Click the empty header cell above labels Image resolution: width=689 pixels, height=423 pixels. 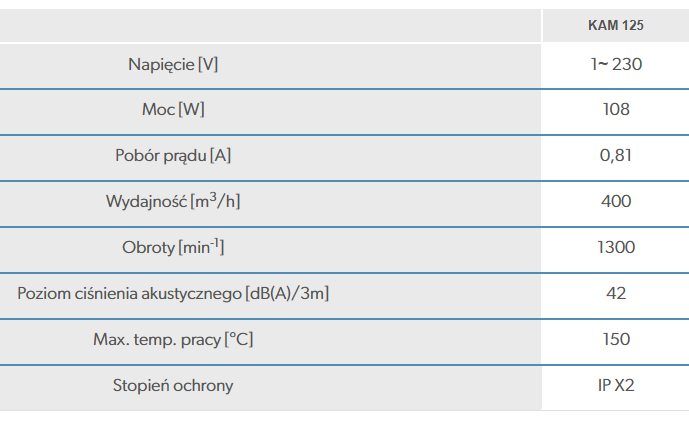tap(270, 25)
